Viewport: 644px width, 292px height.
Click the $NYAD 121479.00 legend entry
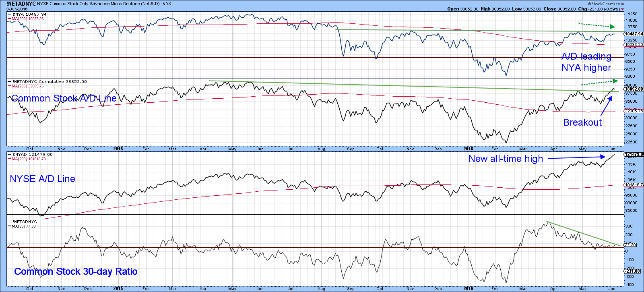[x=30, y=154]
